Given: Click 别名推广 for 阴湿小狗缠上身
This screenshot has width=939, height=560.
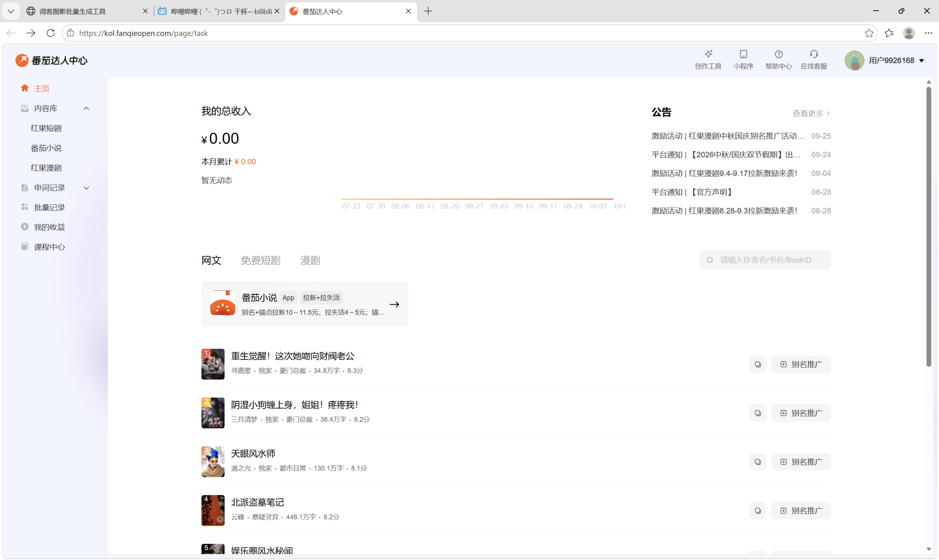Looking at the screenshot, I should [800, 413].
